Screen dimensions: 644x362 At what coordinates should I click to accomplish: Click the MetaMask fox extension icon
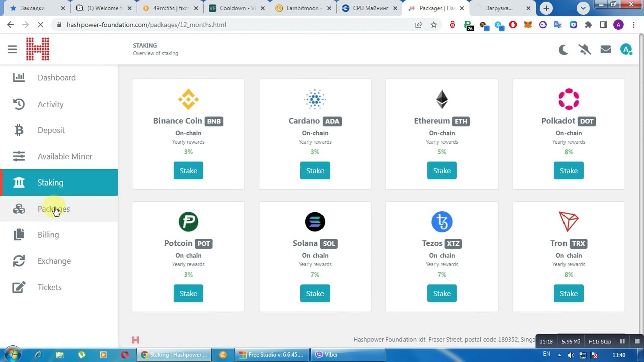pyautogui.click(x=528, y=25)
